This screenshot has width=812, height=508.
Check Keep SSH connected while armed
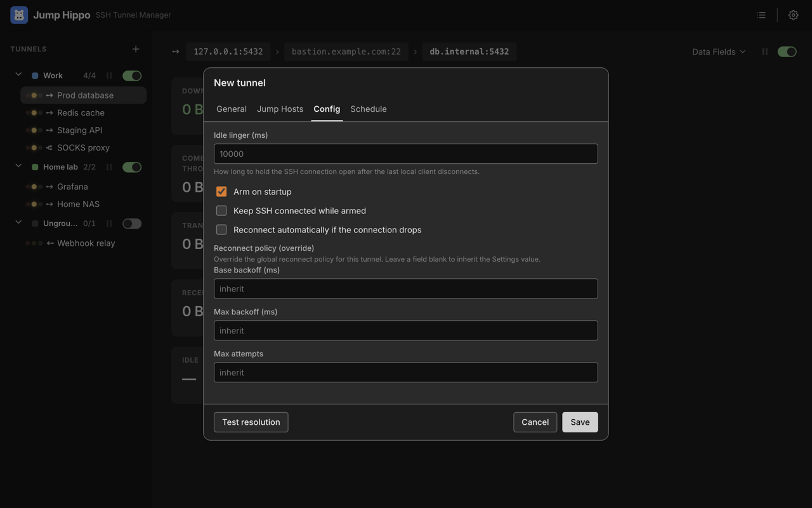pos(221,210)
